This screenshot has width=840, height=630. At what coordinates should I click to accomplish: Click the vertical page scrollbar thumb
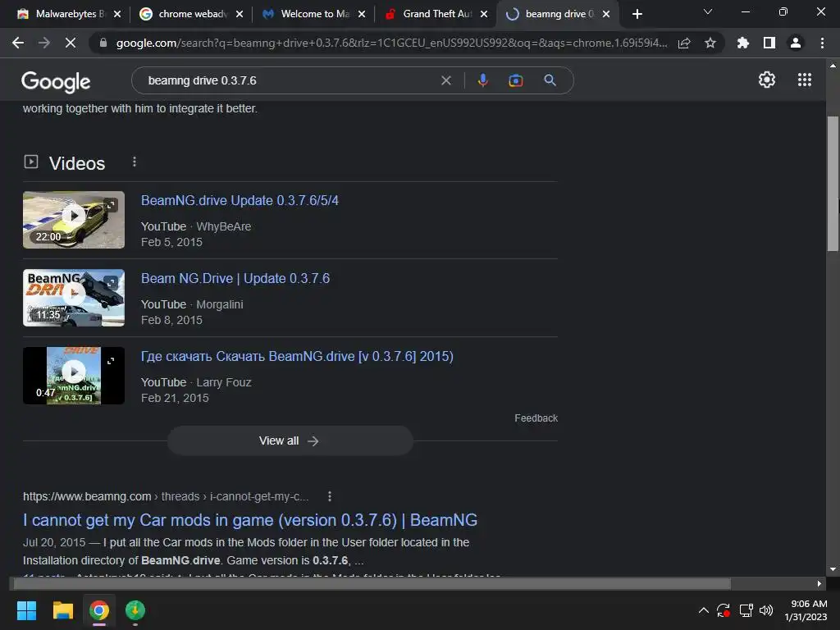[832, 183]
